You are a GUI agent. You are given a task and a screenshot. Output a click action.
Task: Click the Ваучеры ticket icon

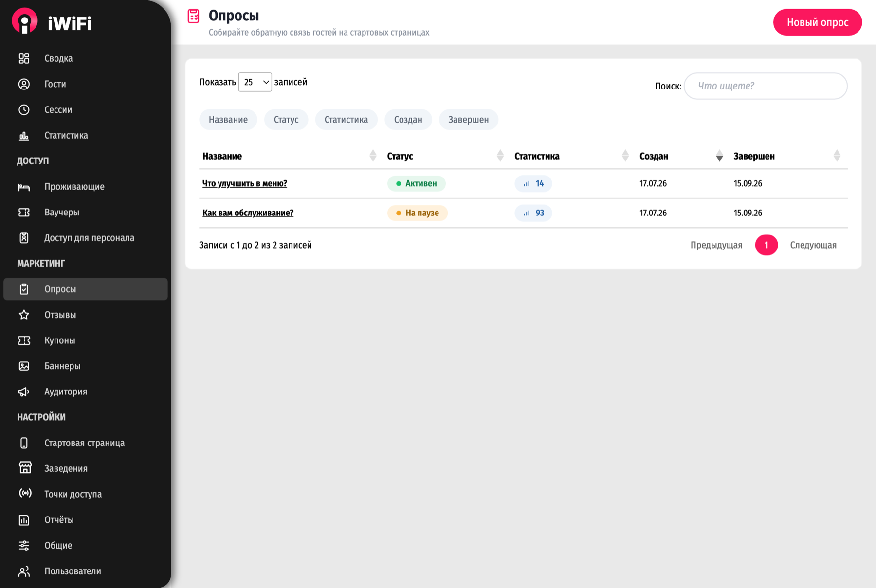(24, 212)
